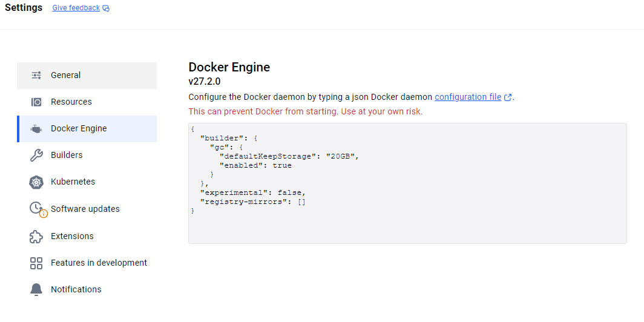644x322 pixels.
Task: Click the Extensions puzzle piece icon
Action: 36,236
